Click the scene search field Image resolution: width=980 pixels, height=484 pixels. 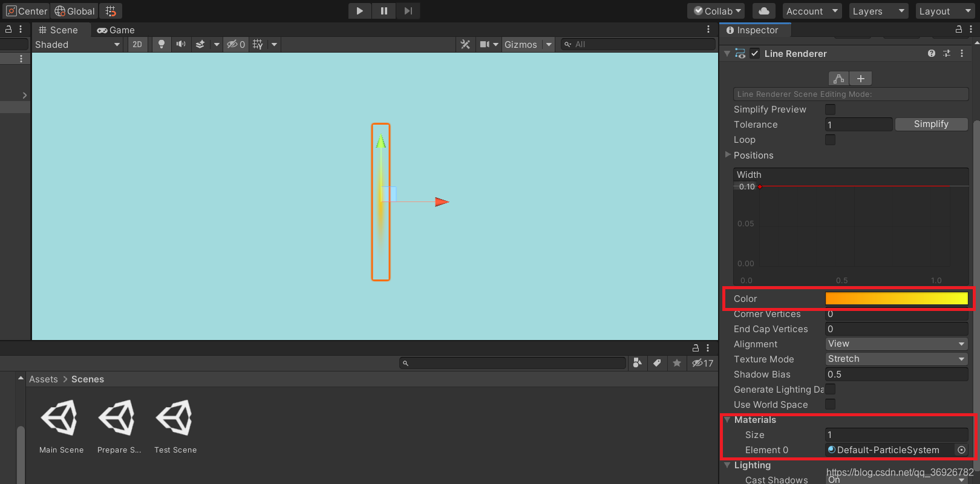click(x=638, y=44)
